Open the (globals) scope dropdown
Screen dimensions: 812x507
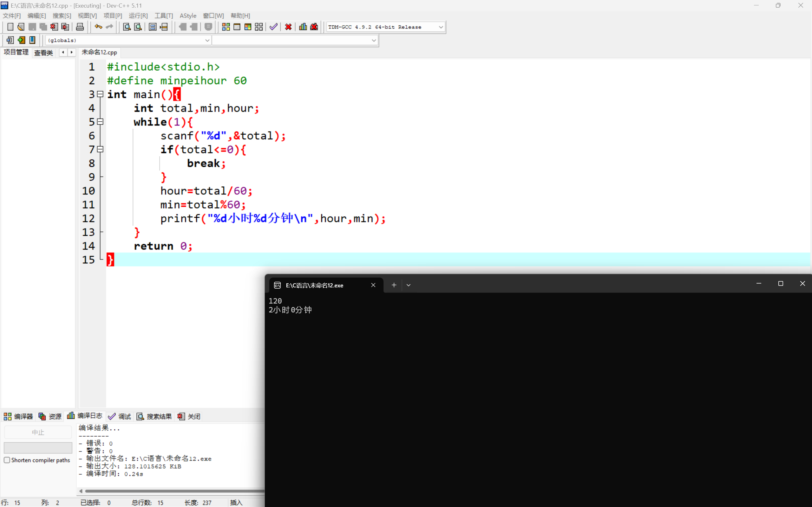click(x=207, y=40)
